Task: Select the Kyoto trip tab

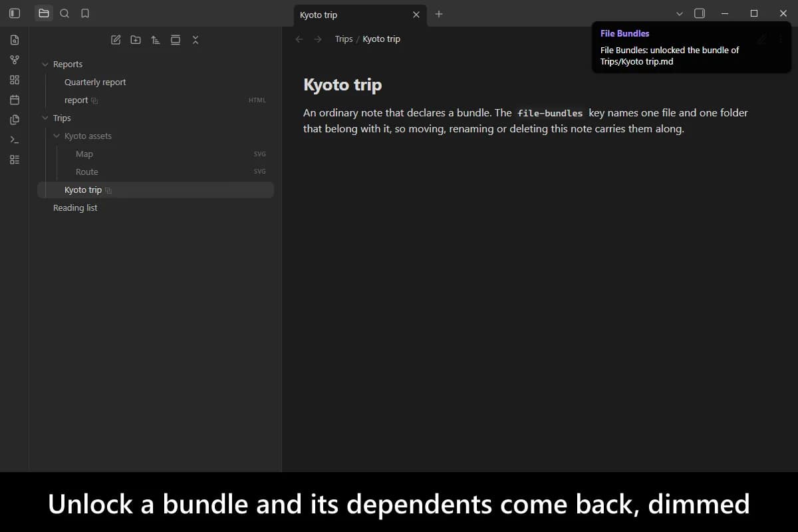Action: pos(360,15)
